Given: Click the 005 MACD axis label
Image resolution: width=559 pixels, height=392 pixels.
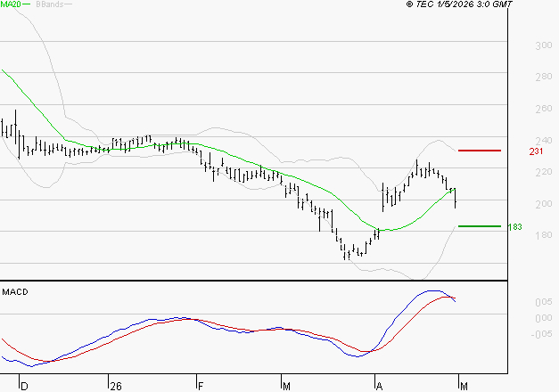Looking at the screenshot, I should pyautogui.click(x=544, y=302).
